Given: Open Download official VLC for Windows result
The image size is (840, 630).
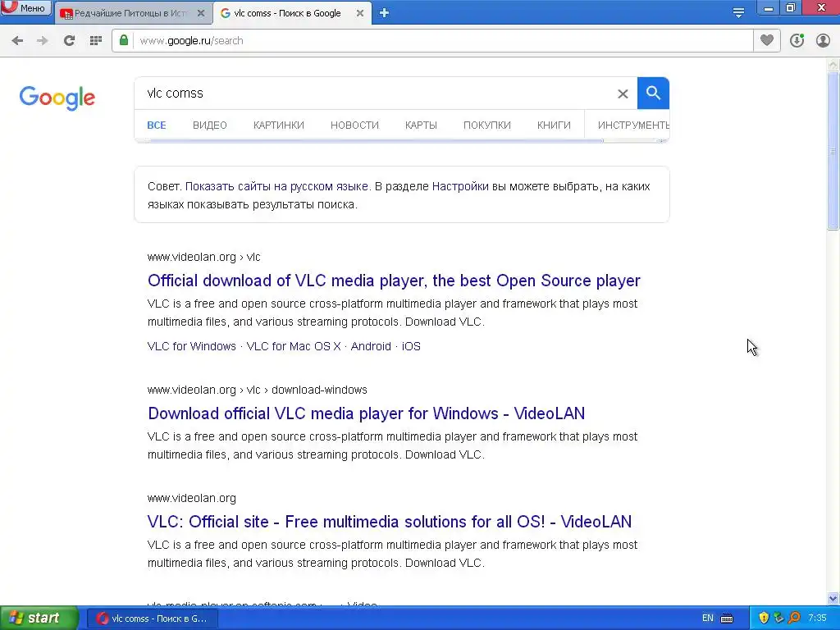Looking at the screenshot, I should coord(367,413).
